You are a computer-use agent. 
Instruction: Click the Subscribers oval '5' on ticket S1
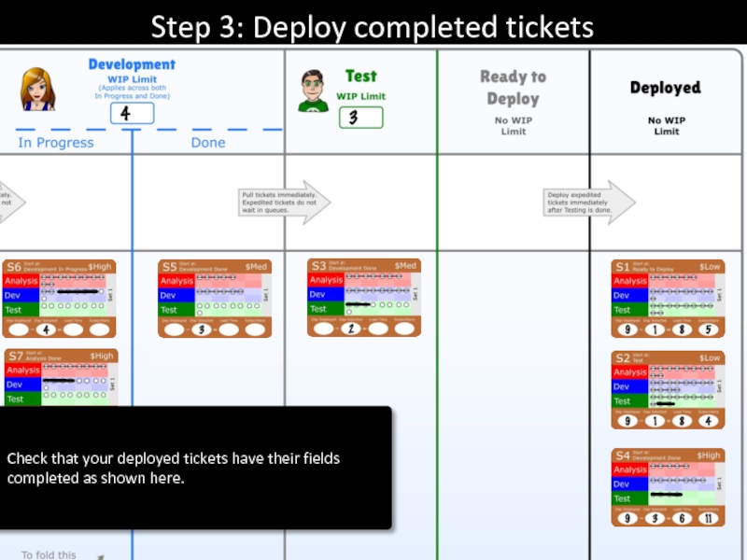tap(709, 329)
